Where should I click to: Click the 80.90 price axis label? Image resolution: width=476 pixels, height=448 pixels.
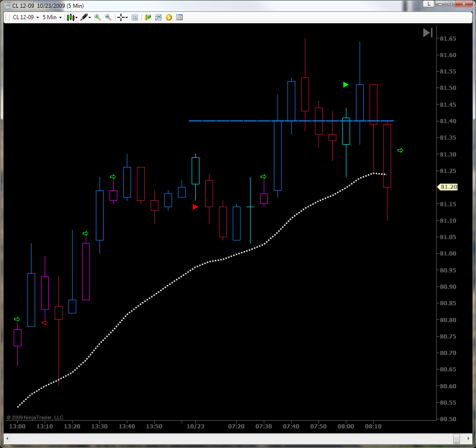pyautogui.click(x=448, y=287)
